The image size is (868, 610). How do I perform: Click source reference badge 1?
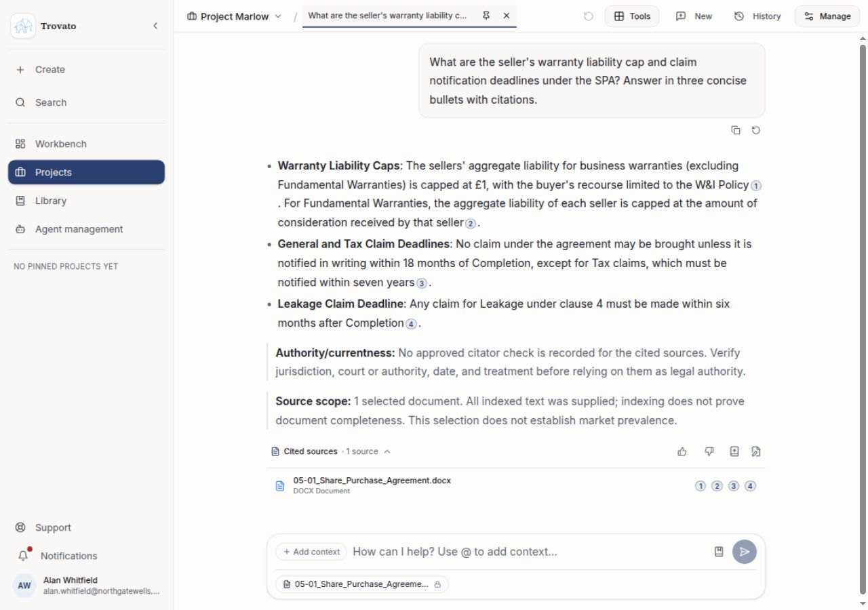tap(701, 486)
